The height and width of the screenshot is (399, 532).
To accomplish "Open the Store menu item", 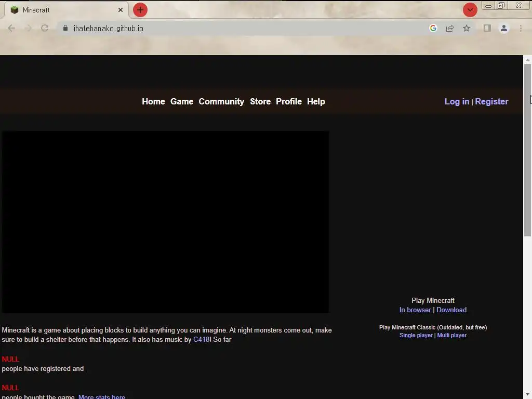I will [260, 101].
